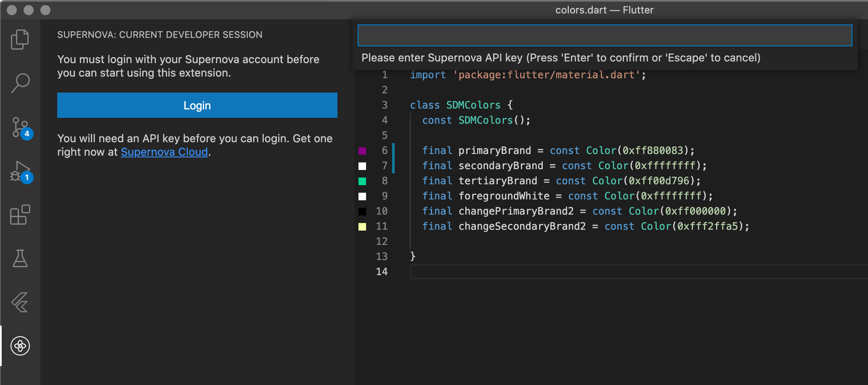
Task: Click the white foregroundWhite color swatch
Action: point(362,196)
